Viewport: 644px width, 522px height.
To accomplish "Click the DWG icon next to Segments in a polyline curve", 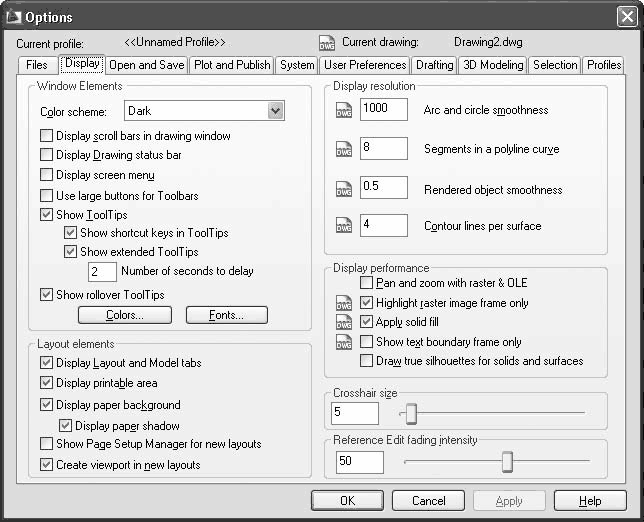I will pyautogui.click(x=344, y=150).
